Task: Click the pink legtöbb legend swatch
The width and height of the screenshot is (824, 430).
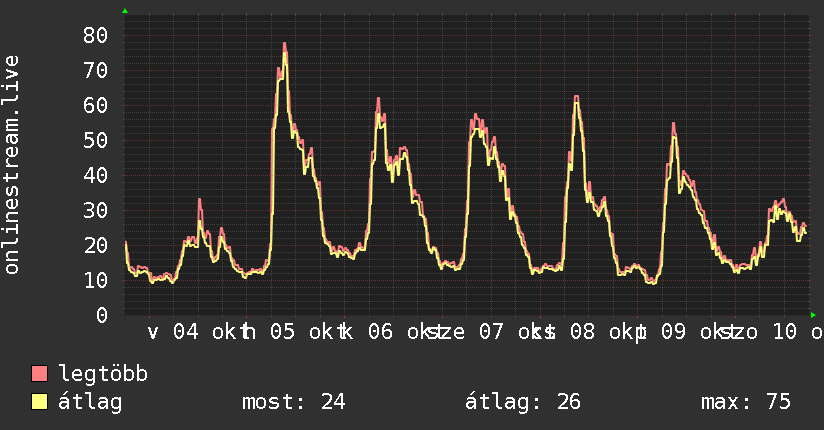Action: click(x=39, y=374)
